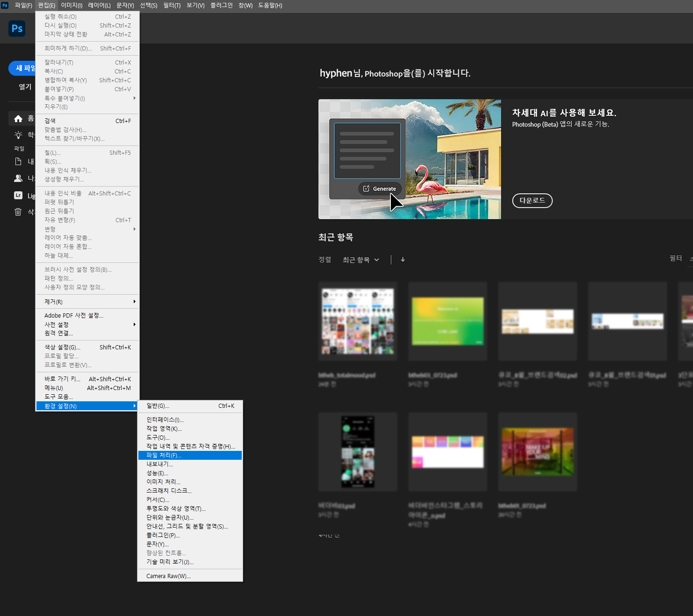This screenshot has height=616, width=693.
Task: Open the colorful tags strip thumbnail
Action: [x=448, y=452]
